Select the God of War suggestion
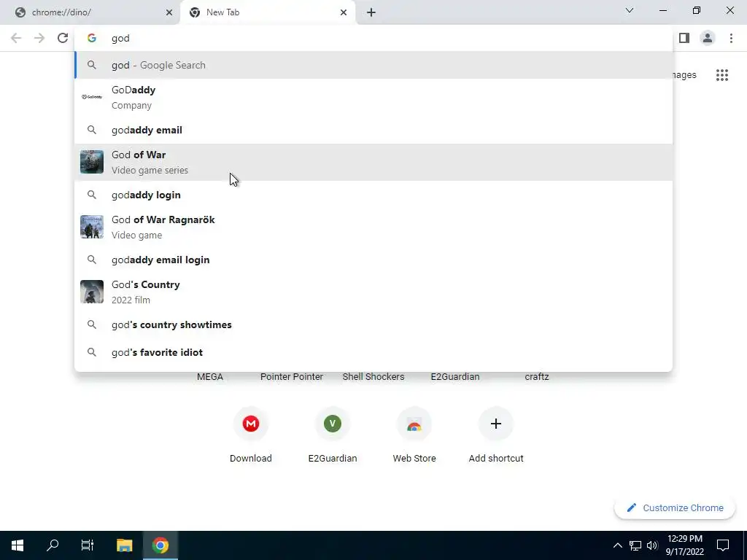The width and height of the screenshot is (747, 560). 373,163
